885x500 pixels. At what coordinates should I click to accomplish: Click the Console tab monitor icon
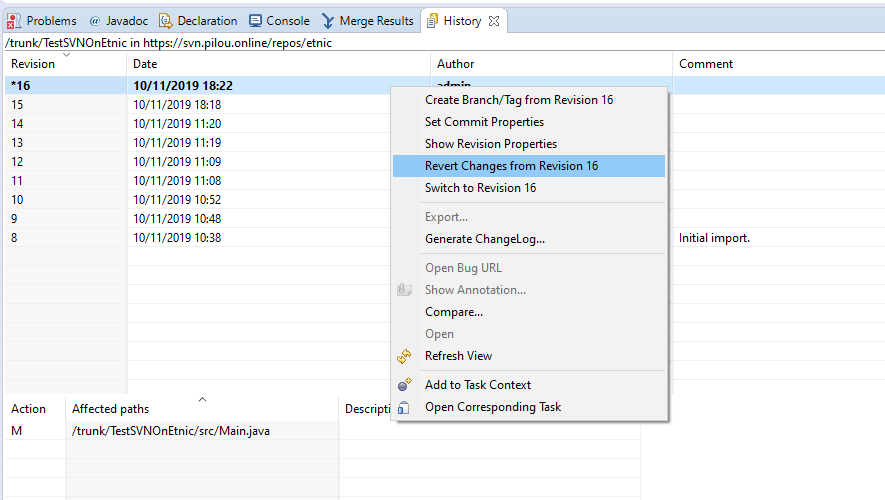[256, 21]
